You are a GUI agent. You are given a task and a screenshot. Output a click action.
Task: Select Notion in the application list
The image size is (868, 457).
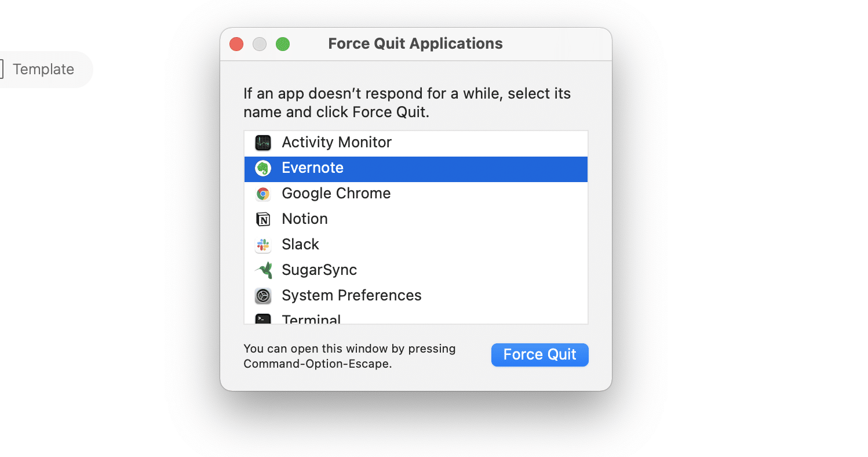305,219
